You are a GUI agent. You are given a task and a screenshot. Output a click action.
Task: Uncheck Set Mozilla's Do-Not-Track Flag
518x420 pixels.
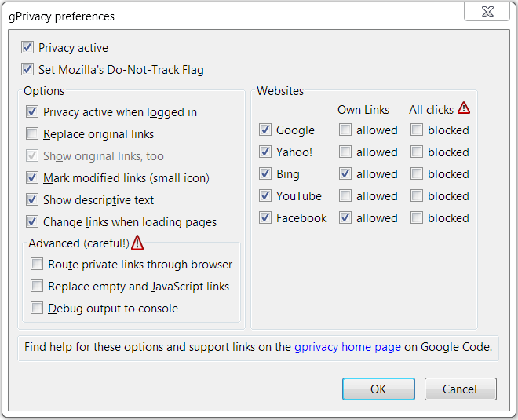point(27,69)
